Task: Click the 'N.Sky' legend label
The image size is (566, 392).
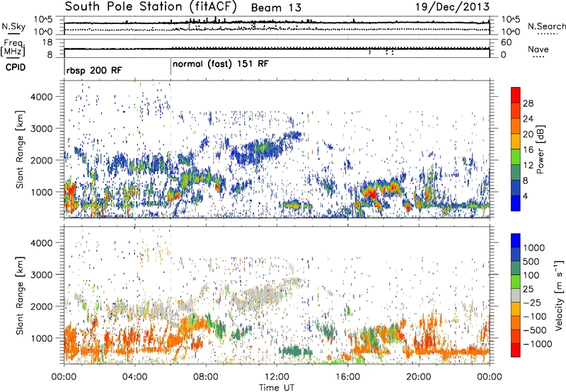Action: point(13,26)
